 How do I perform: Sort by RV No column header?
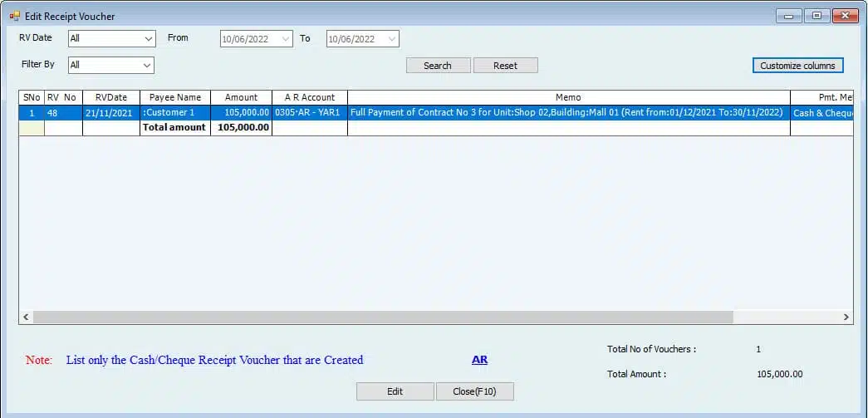coord(63,97)
